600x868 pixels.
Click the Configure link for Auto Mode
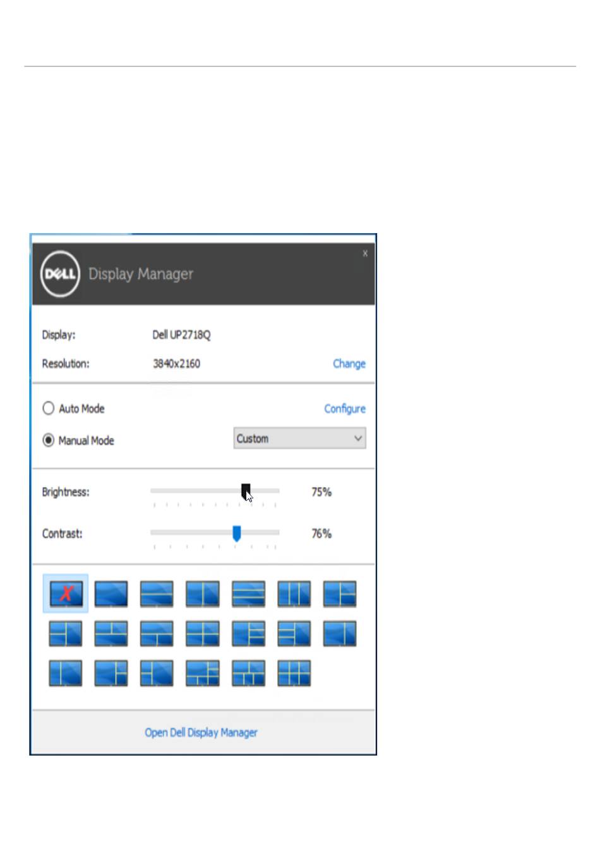click(344, 409)
